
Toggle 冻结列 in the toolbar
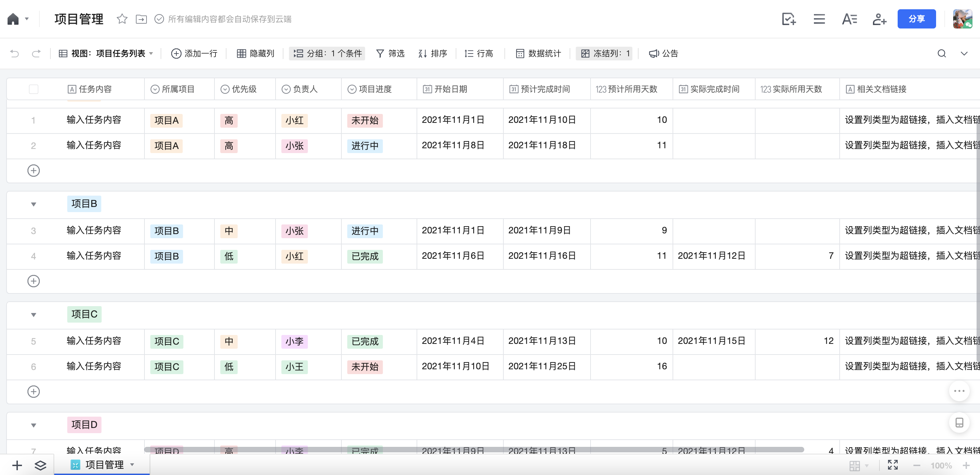click(x=604, y=53)
